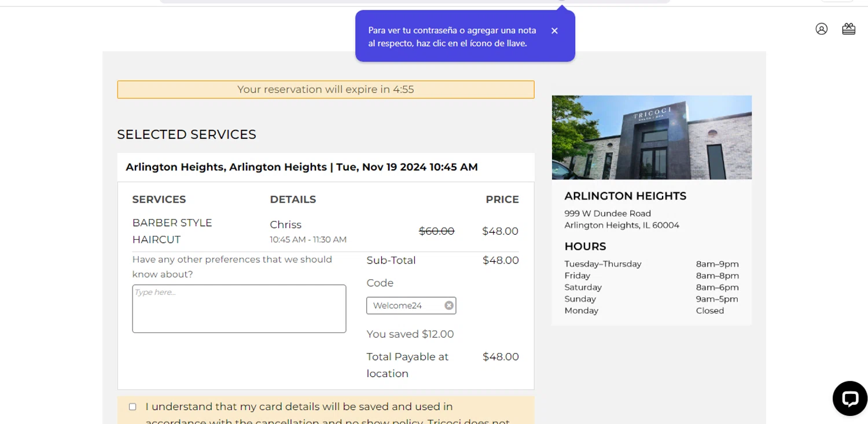The image size is (868, 424).
Task: Click the stylist name Chriss
Action: 285,225
